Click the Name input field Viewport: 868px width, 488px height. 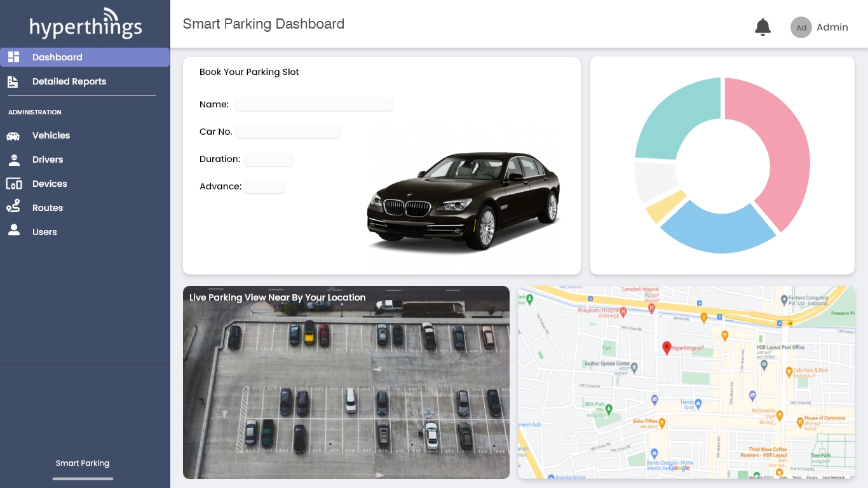coord(314,104)
